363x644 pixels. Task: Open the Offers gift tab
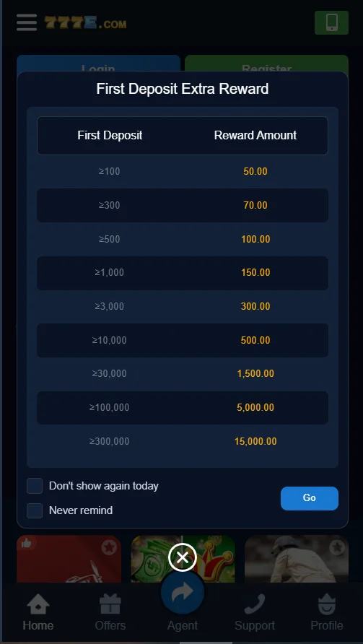[x=110, y=612]
